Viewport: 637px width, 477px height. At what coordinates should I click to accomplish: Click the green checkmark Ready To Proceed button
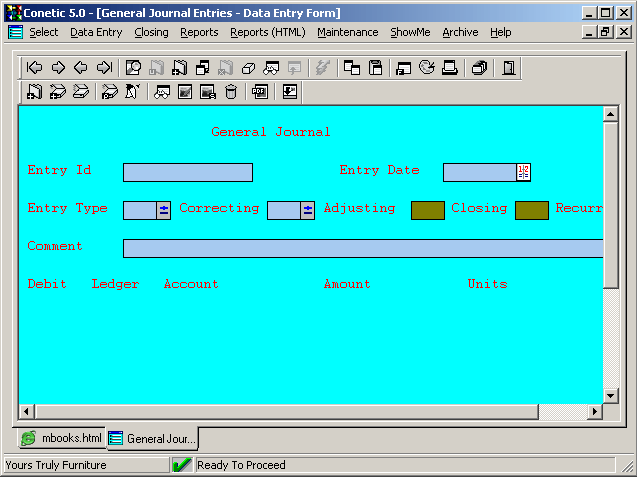coord(182,465)
